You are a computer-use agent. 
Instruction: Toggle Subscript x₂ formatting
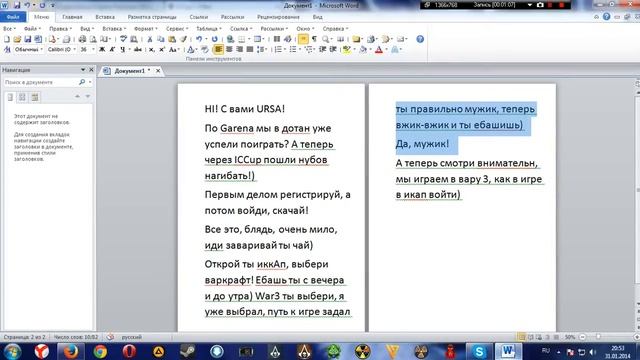[151, 49]
